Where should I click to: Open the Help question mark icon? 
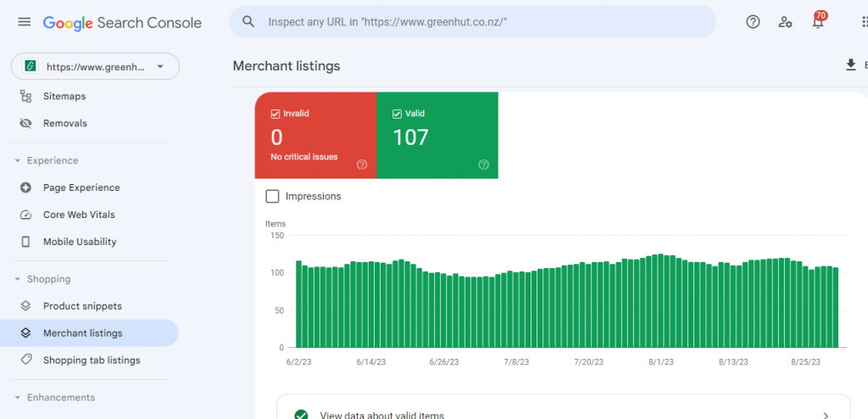point(753,21)
